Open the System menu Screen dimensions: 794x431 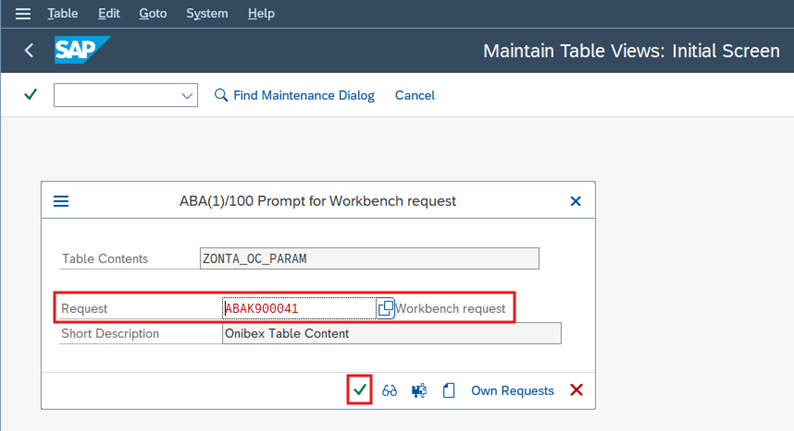click(x=207, y=14)
